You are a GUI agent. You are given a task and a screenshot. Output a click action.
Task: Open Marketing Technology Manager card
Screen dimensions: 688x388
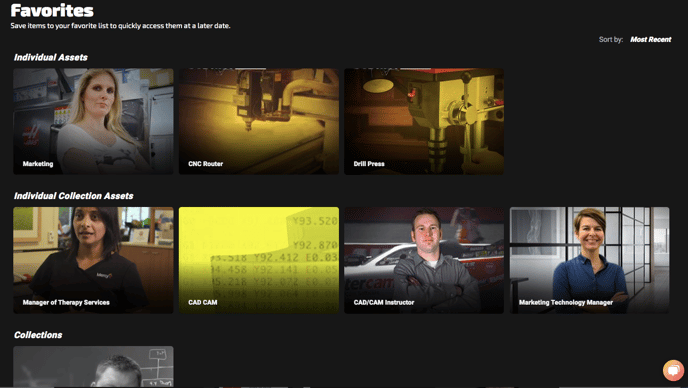click(x=589, y=260)
